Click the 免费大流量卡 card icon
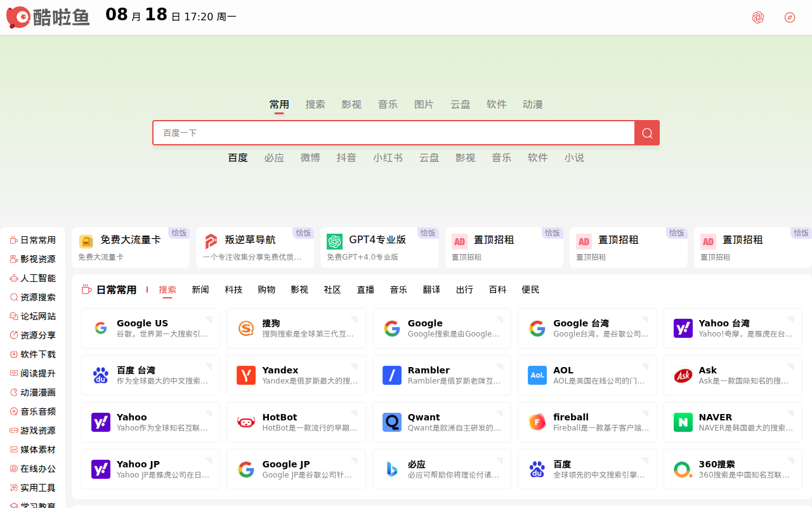812x508 pixels. (x=86, y=241)
